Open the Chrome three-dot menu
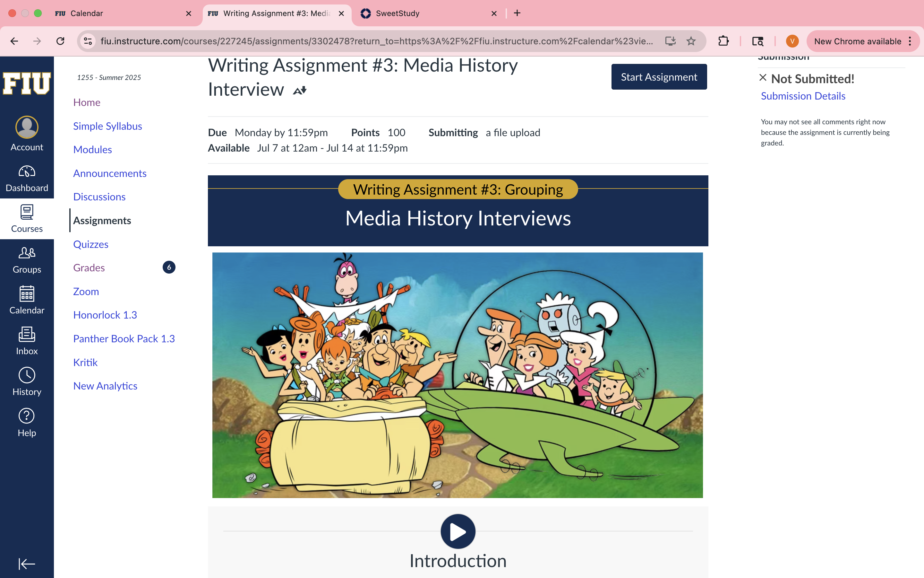 point(910,41)
